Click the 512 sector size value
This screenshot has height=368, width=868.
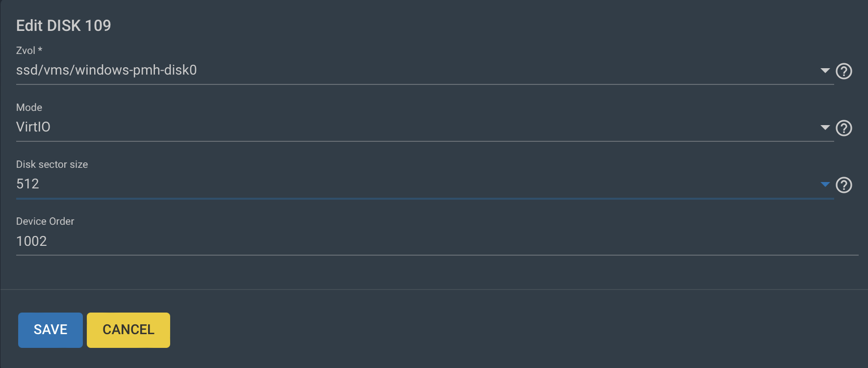pos(27,184)
